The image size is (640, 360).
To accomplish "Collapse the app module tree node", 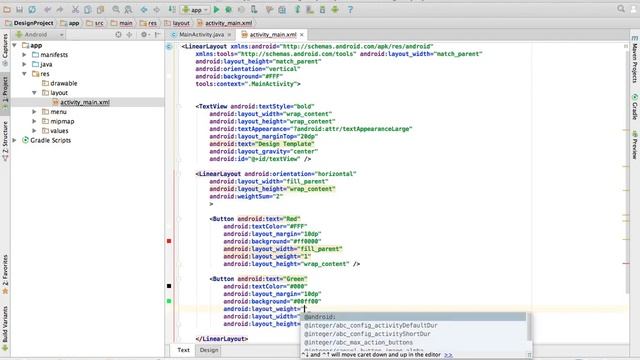I will (x=15, y=45).
